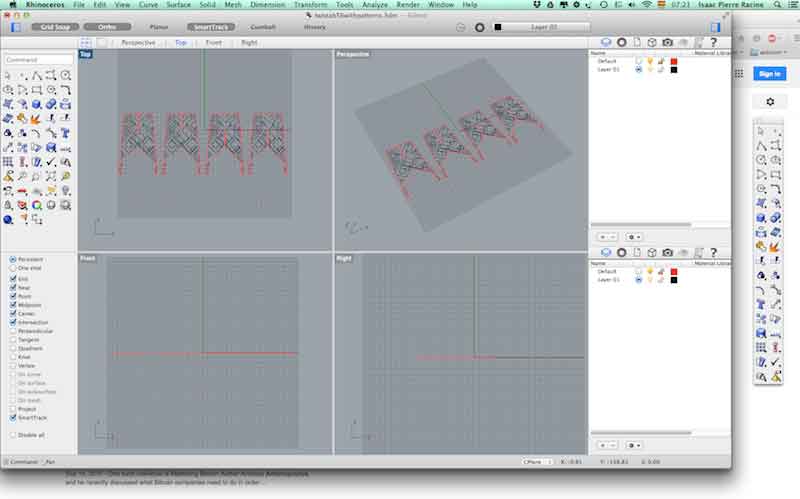Viewport: 800px width, 499px height.
Task: Select the Rectangle tool in the main tool palette
Action: click(x=37, y=90)
